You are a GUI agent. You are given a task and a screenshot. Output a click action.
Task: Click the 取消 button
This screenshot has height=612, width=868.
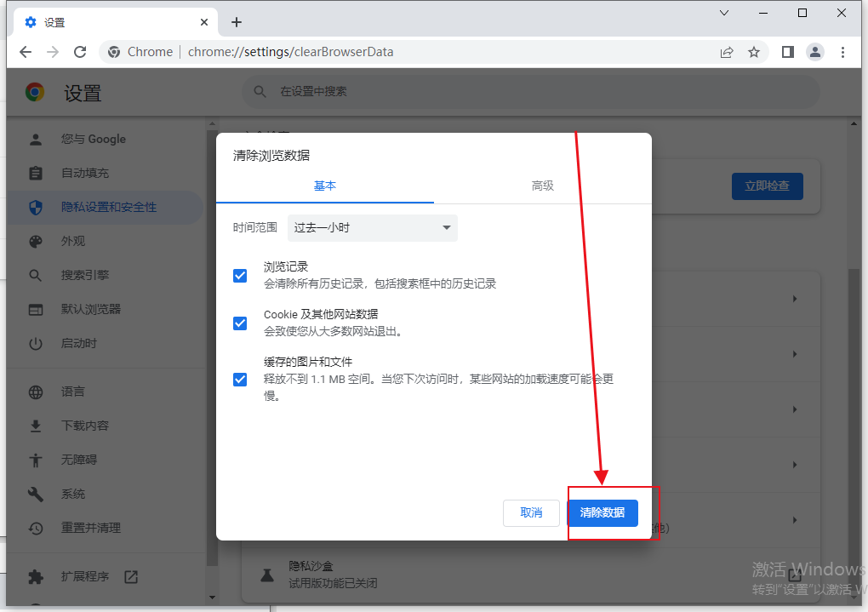[531, 513]
